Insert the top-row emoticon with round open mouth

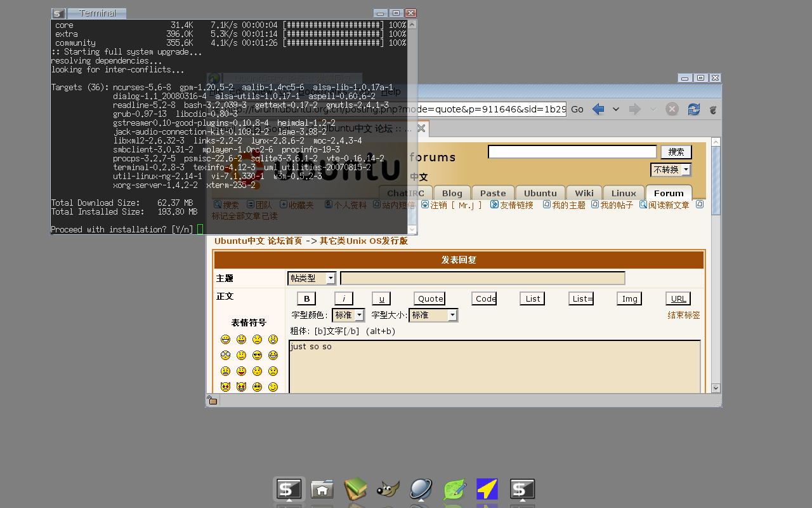273,340
